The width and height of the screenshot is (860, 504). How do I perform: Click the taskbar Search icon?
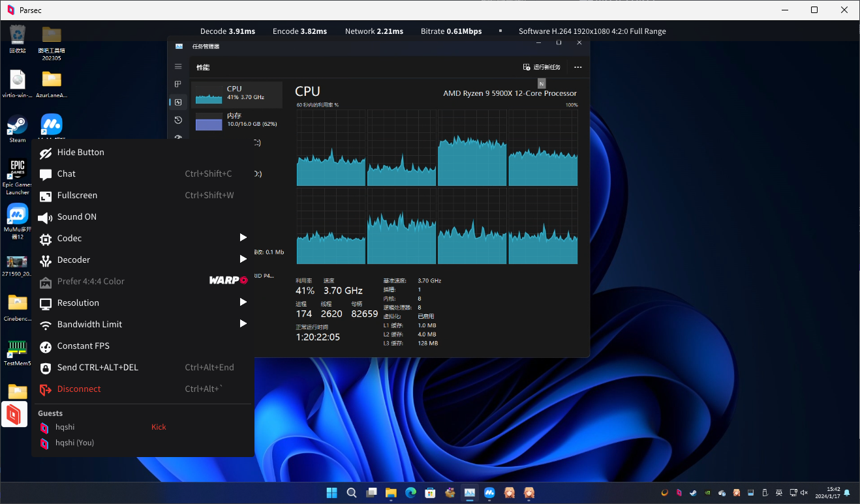pyautogui.click(x=351, y=493)
